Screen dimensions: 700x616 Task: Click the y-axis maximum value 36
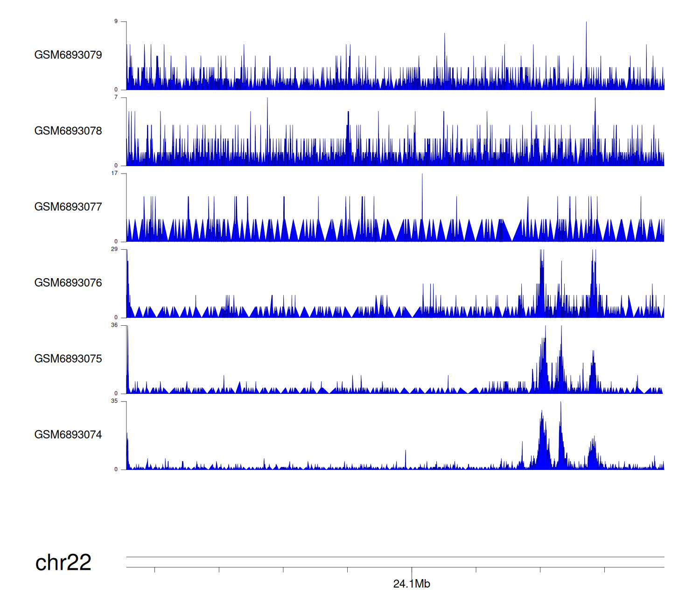point(115,325)
